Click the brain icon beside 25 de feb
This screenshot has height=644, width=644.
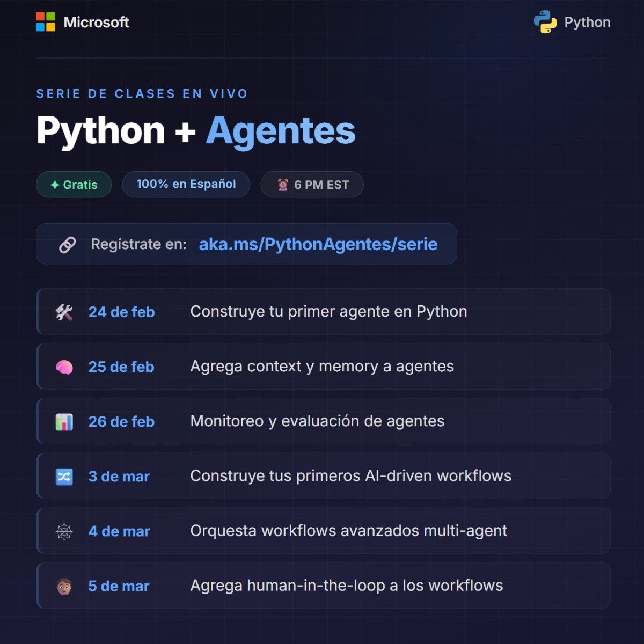click(x=64, y=367)
